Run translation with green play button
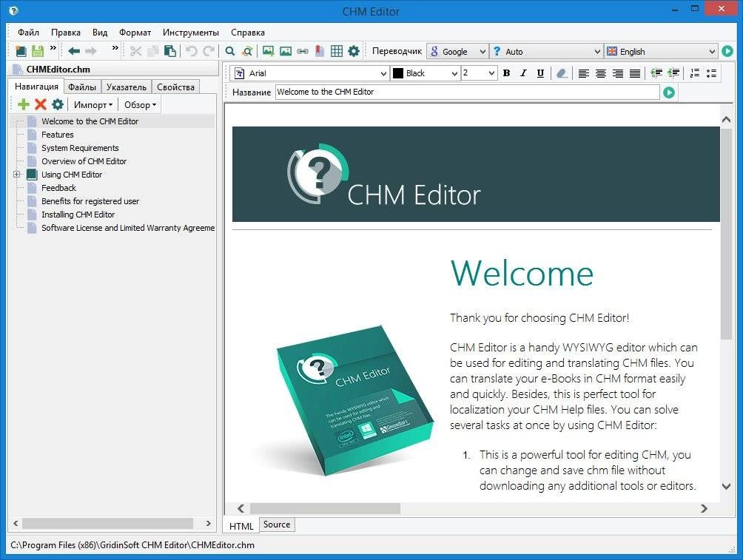 [x=727, y=51]
